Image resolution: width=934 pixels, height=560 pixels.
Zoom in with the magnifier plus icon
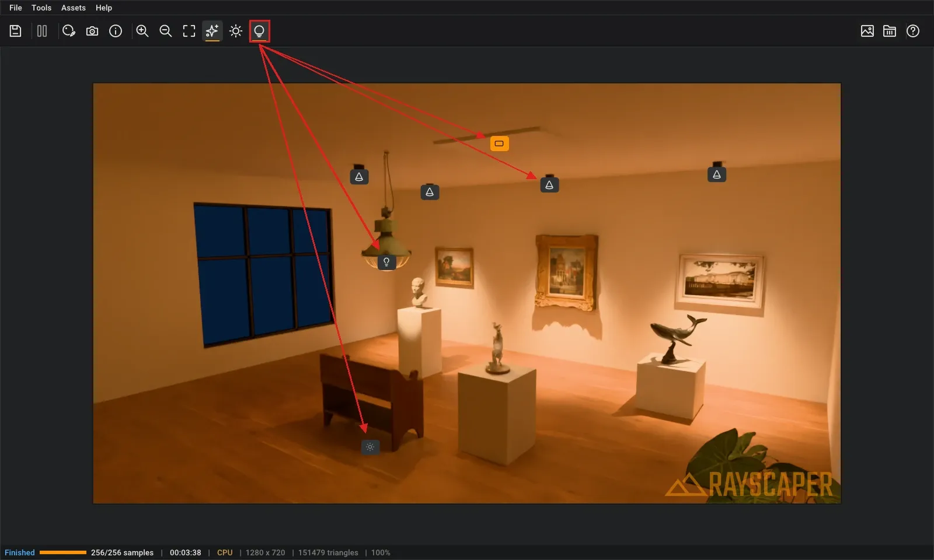[x=142, y=31]
